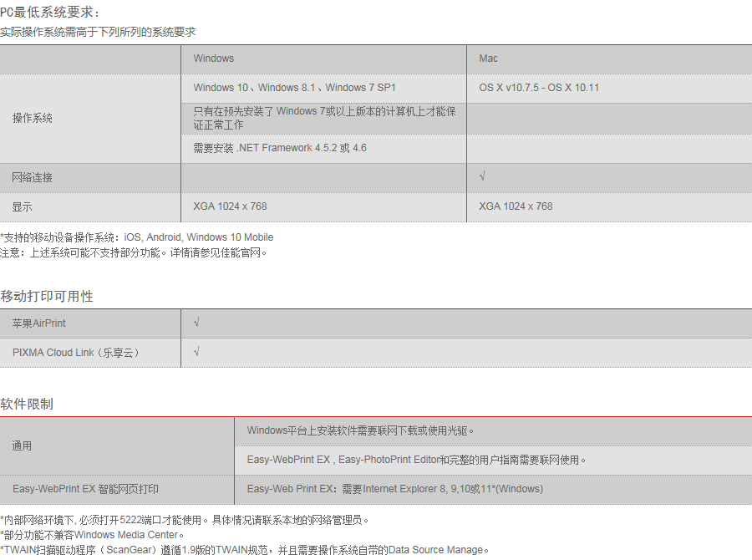Click the '网络连接' row label
The width and height of the screenshot is (752, 560).
pyautogui.click(x=32, y=177)
